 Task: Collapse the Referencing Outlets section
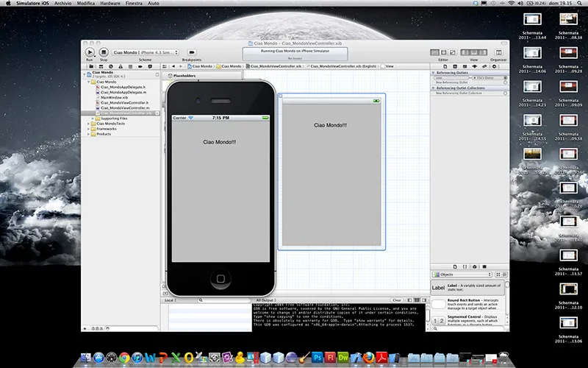[x=434, y=73]
